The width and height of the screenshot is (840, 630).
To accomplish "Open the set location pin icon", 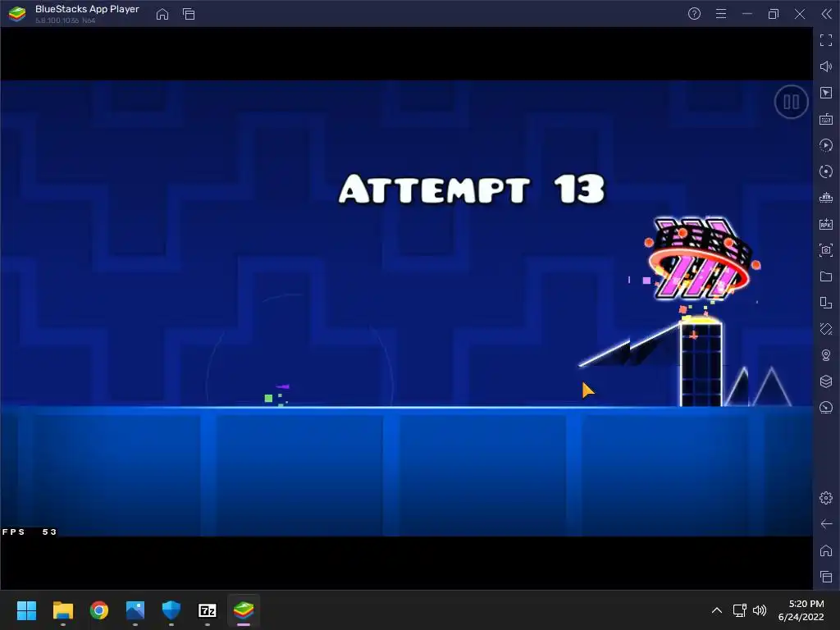I will coord(826,355).
